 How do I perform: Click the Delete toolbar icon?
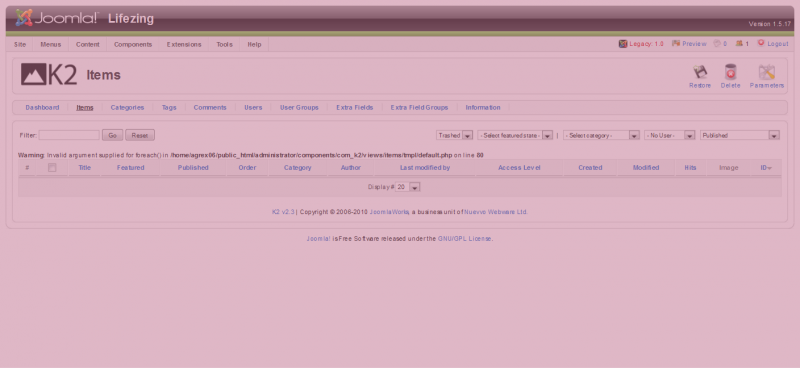(x=730, y=72)
